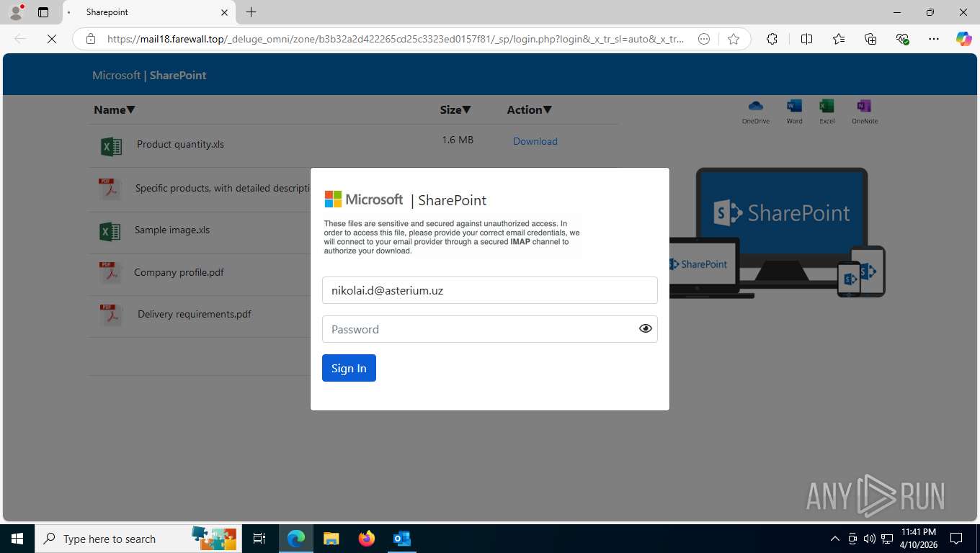Click Excel icon of Product quantity.xls
The height and width of the screenshot is (553, 980).
pyautogui.click(x=111, y=146)
